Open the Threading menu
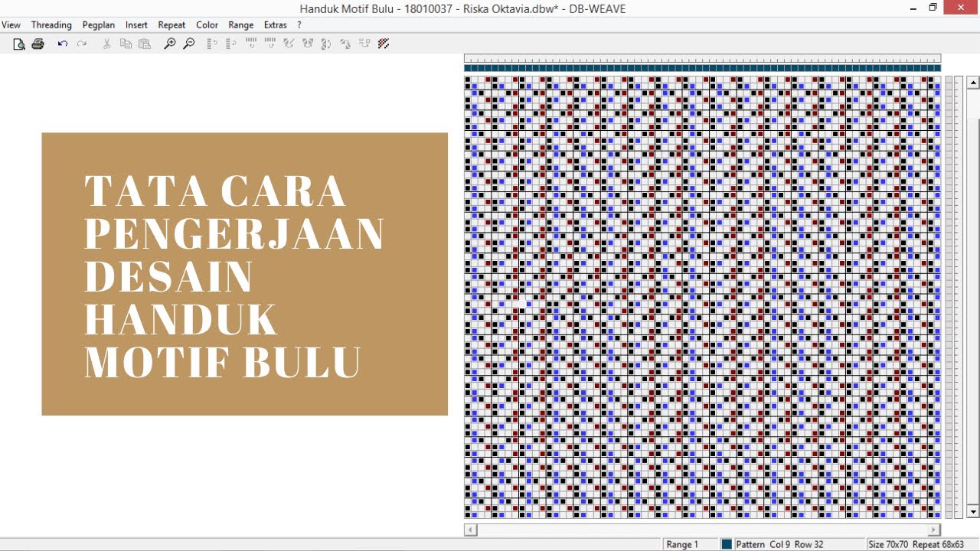Image resolution: width=980 pixels, height=551 pixels. point(51,25)
